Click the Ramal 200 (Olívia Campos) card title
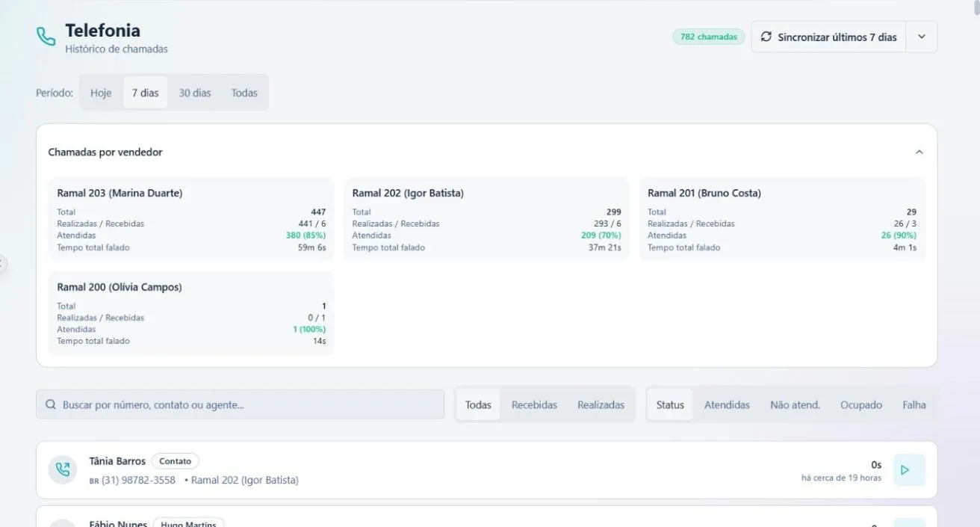Image resolution: width=980 pixels, height=527 pixels. (120, 287)
